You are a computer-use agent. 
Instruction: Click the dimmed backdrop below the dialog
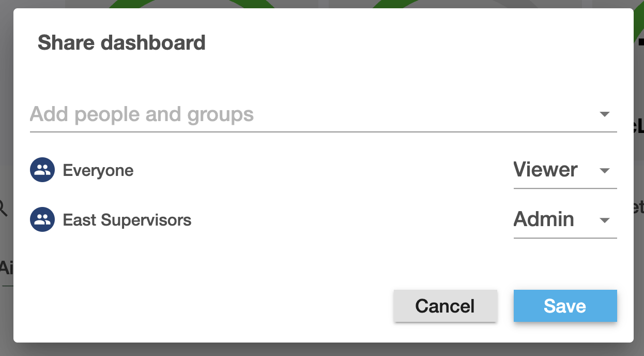coord(322,350)
